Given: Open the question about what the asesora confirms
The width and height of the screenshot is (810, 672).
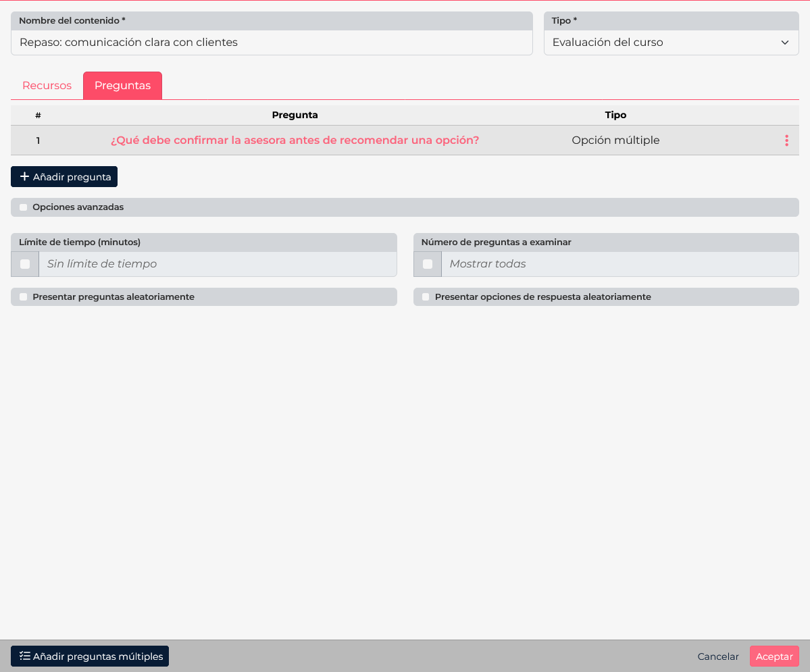Looking at the screenshot, I should pyautogui.click(x=295, y=140).
